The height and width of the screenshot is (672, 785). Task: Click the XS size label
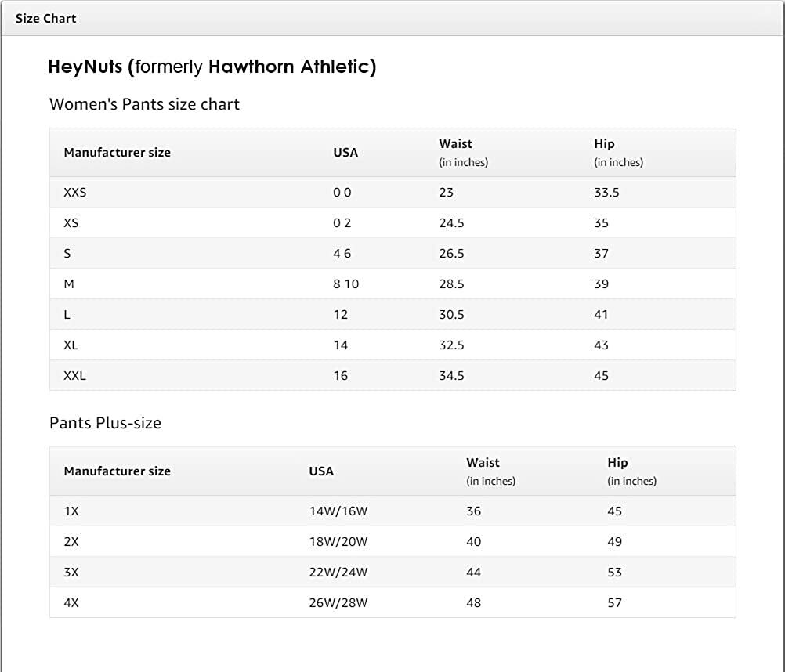[x=72, y=222]
